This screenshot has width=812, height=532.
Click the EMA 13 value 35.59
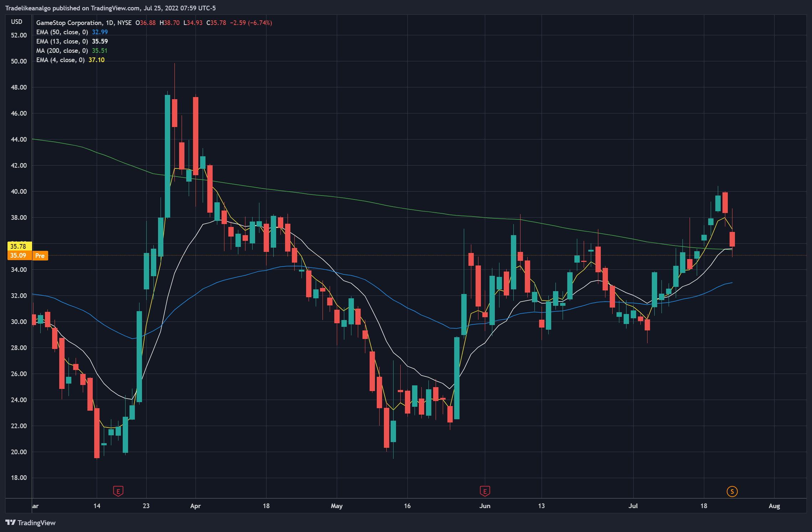(x=100, y=41)
